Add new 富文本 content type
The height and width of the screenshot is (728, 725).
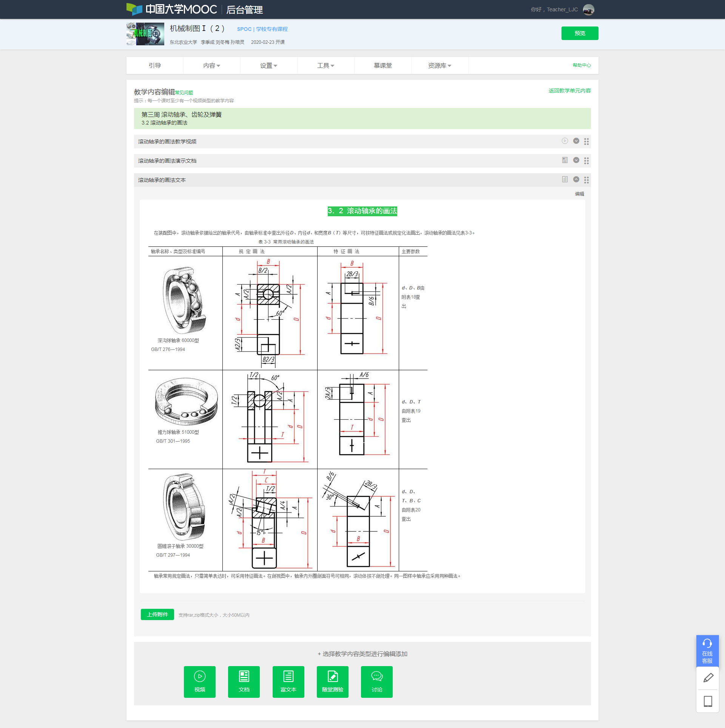(288, 682)
